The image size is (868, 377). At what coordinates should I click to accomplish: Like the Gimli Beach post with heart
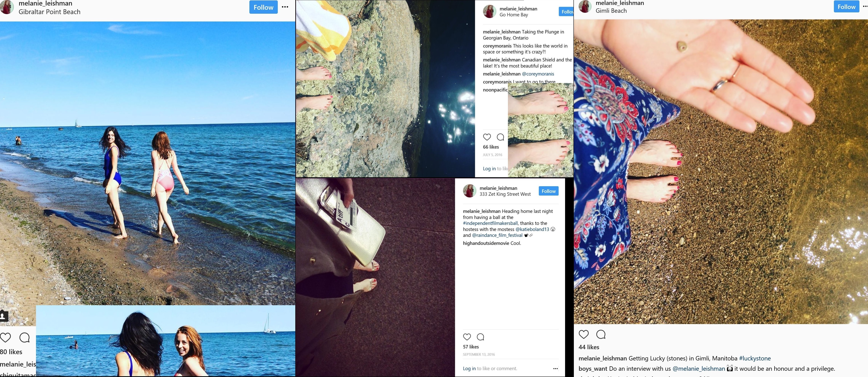coord(584,334)
